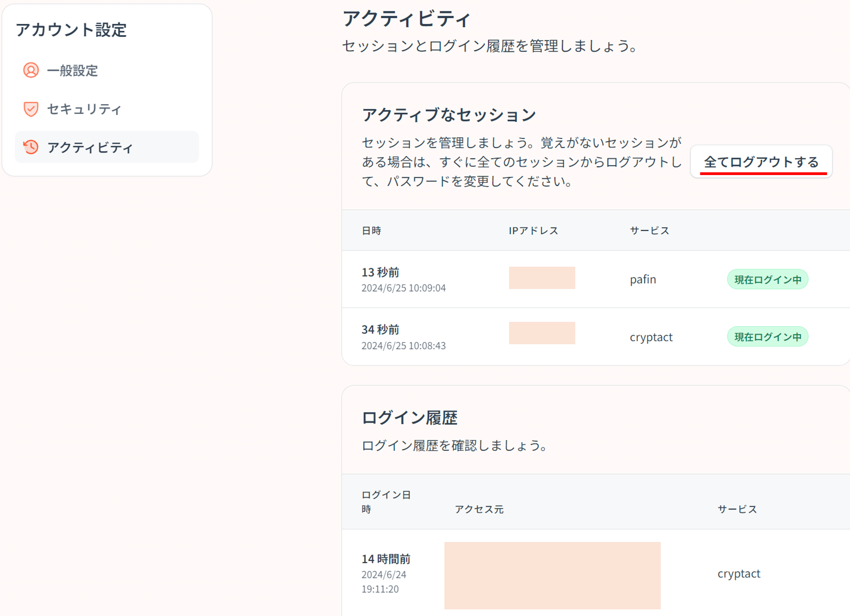Open the 一般設定 menu item
The width and height of the screenshot is (850, 616).
pyautogui.click(x=107, y=70)
